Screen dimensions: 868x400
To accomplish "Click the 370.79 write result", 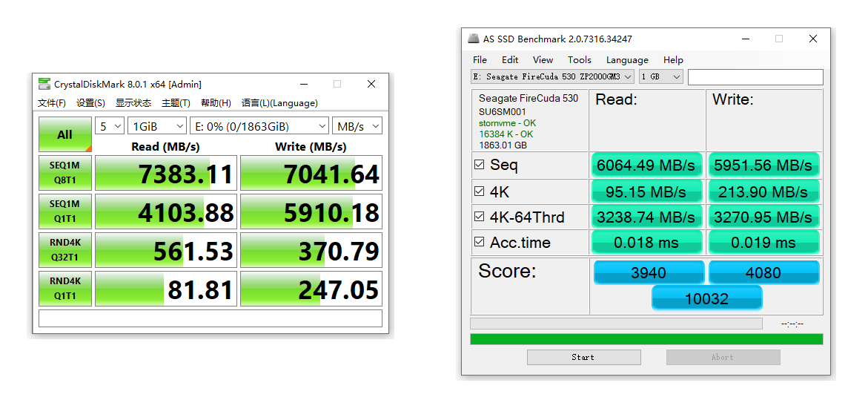I will tap(311, 250).
